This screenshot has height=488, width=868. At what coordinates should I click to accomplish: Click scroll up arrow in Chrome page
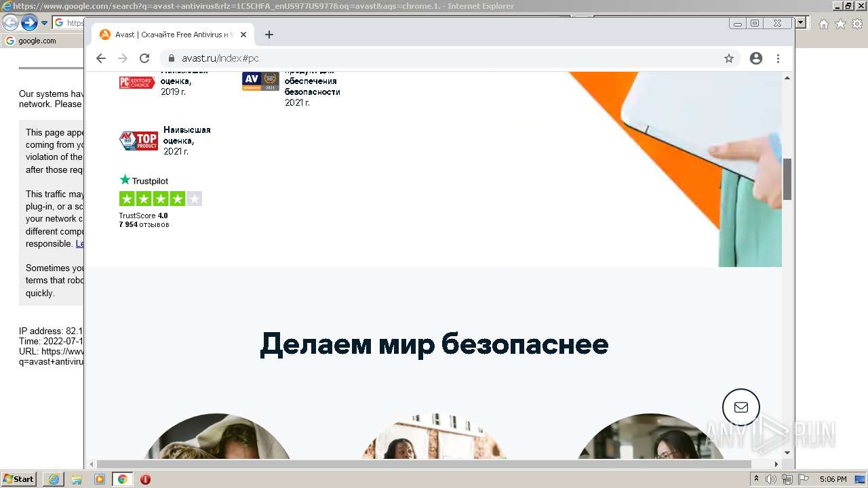[787, 78]
